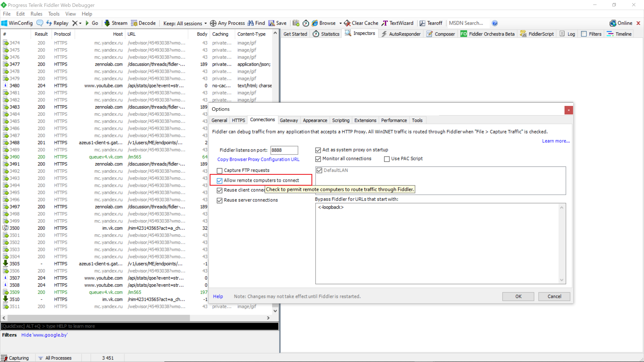Screen dimensions: 644x362
Task: Toggle Decode in the toolbar
Action: (x=143, y=23)
